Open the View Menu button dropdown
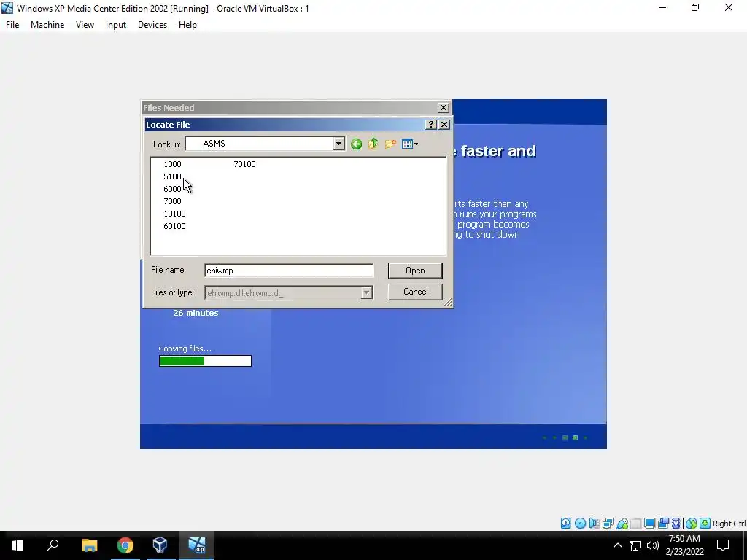This screenshot has width=747, height=560. click(x=410, y=144)
